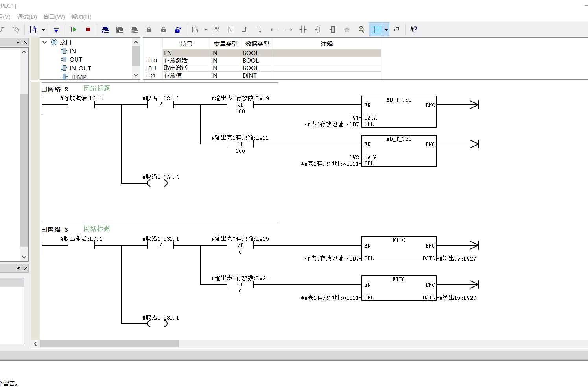The height and width of the screenshot is (390, 588).
Task: Click network 2's 网络标题 placeholder
Action: (97, 89)
